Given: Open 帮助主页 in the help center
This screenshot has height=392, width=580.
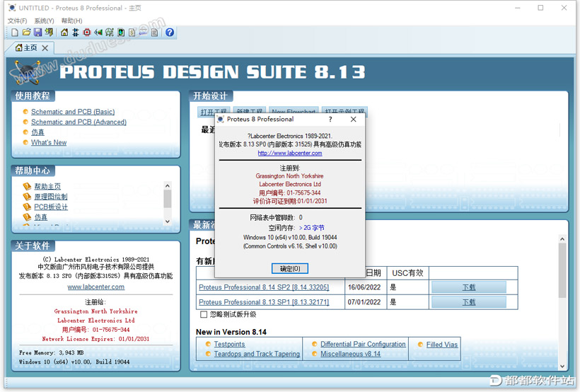Looking at the screenshot, I should (x=47, y=187).
